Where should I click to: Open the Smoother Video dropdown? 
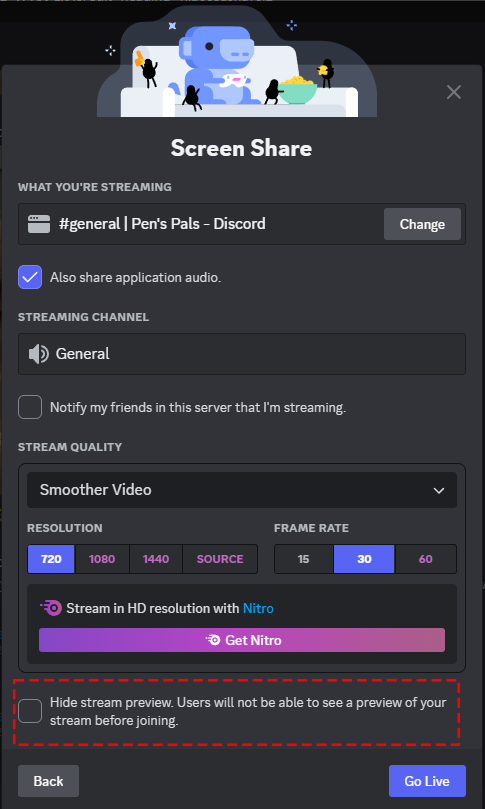(x=241, y=490)
